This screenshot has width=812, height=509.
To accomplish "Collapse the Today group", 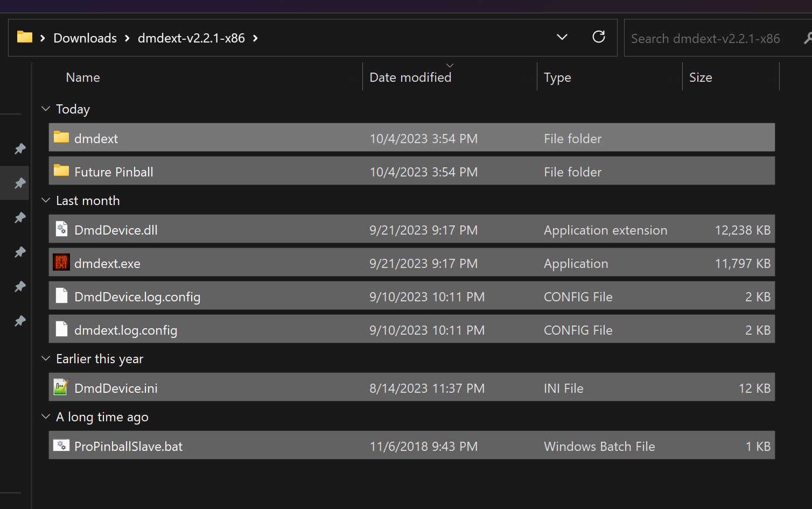I will [45, 108].
